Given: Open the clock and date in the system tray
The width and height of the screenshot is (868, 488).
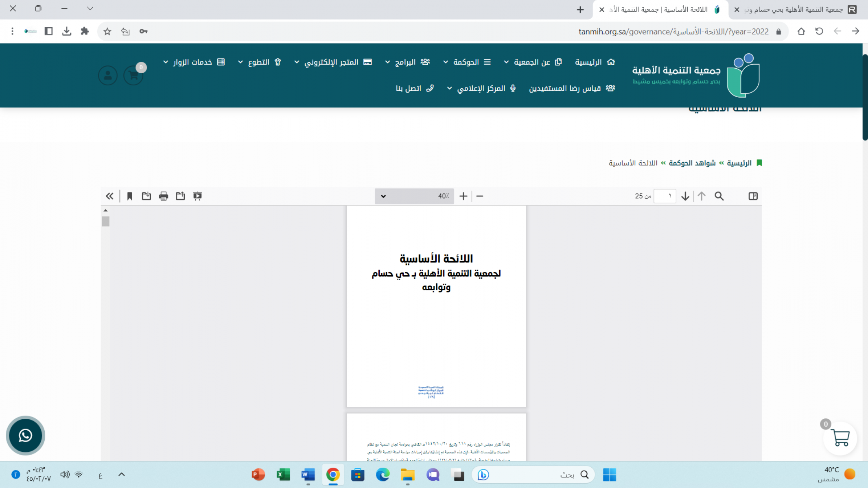Looking at the screenshot, I should point(39,475).
